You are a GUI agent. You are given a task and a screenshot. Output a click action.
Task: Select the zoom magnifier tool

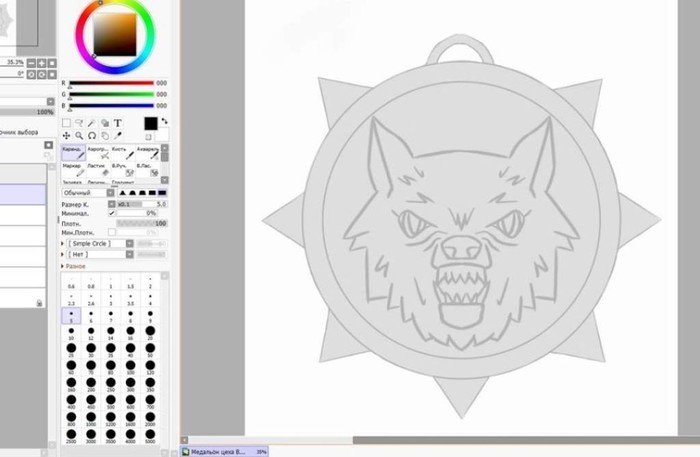coord(79,136)
